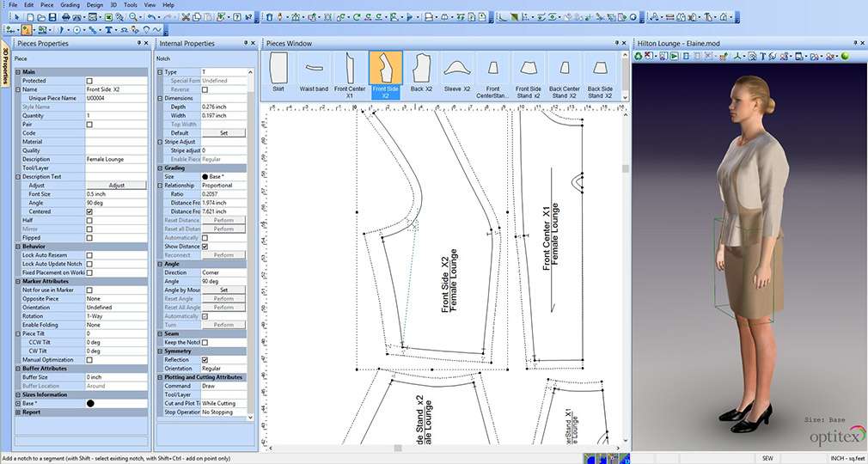Screen dimensions: 868x464
Task: Click the T text icon in 3D toolbar
Action: [763, 56]
